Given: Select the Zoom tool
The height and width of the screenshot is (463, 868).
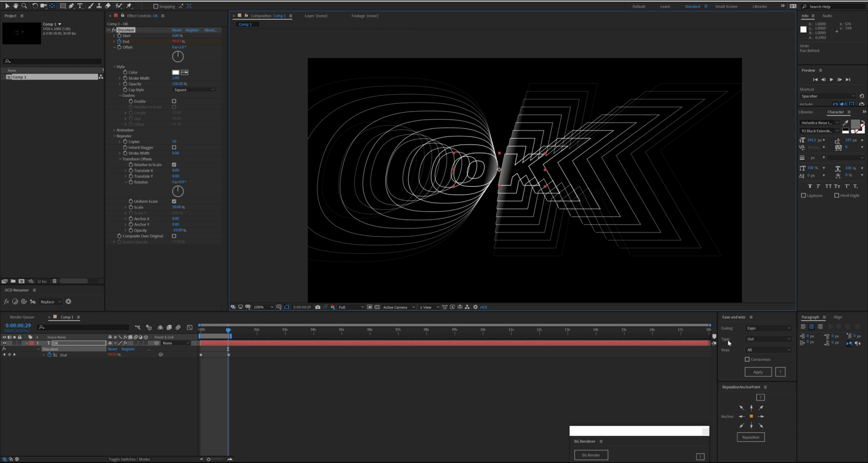Looking at the screenshot, I should point(24,6).
